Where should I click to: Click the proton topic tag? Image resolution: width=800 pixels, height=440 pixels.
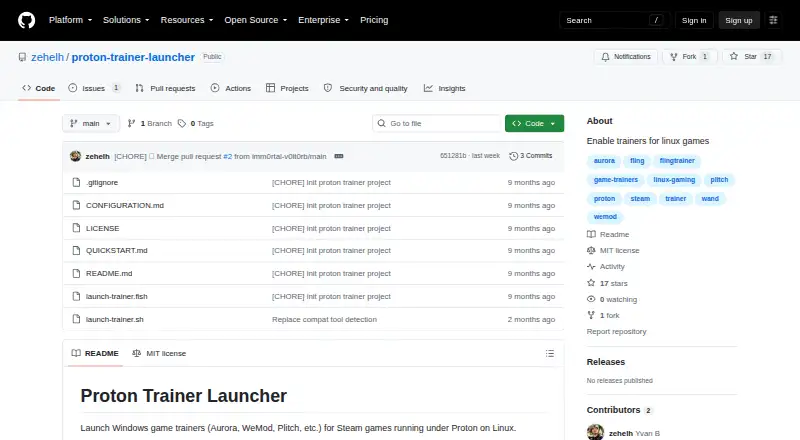pyautogui.click(x=605, y=199)
